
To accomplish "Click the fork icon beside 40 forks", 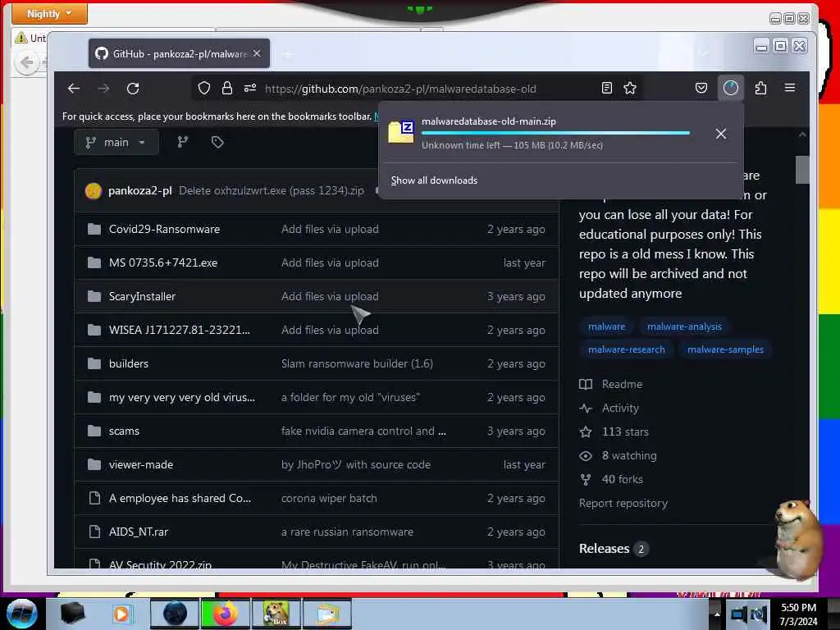I will [586, 479].
